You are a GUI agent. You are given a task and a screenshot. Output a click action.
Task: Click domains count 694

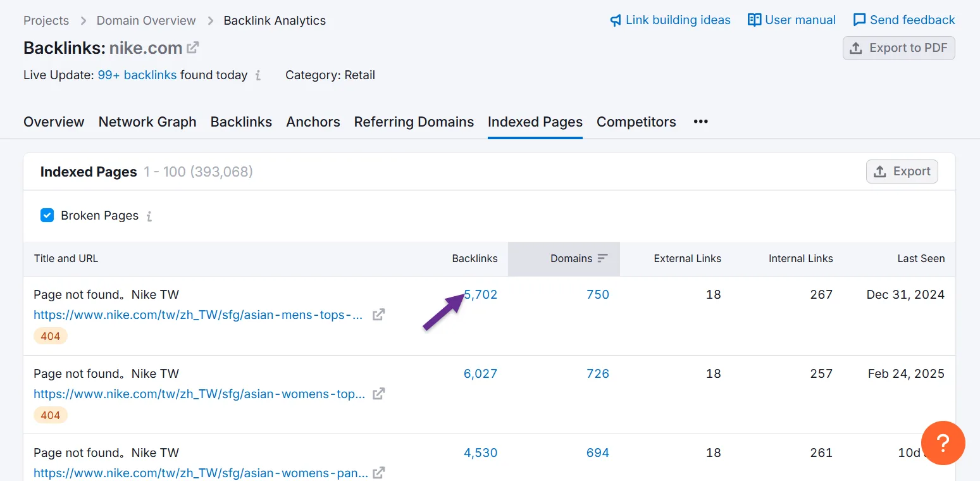pyautogui.click(x=598, y=453)
